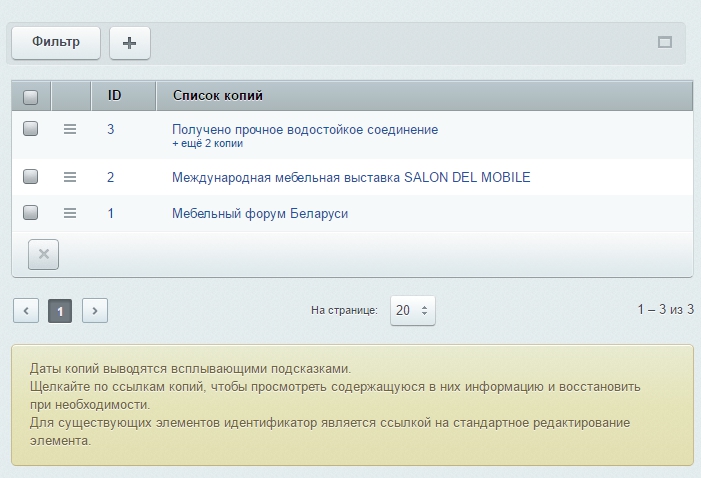701x478 pixels.
Task: Click the Список копий column header
Action: point(218,96)
